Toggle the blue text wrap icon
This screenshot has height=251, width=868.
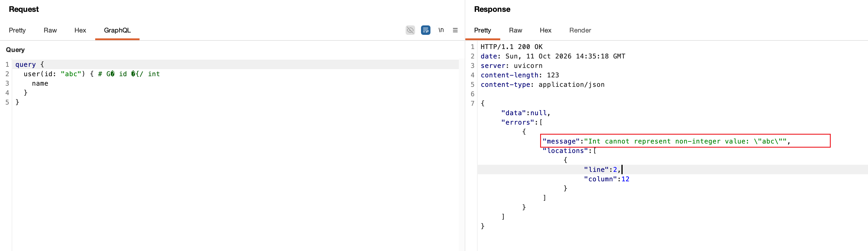[x=426, y=30]
